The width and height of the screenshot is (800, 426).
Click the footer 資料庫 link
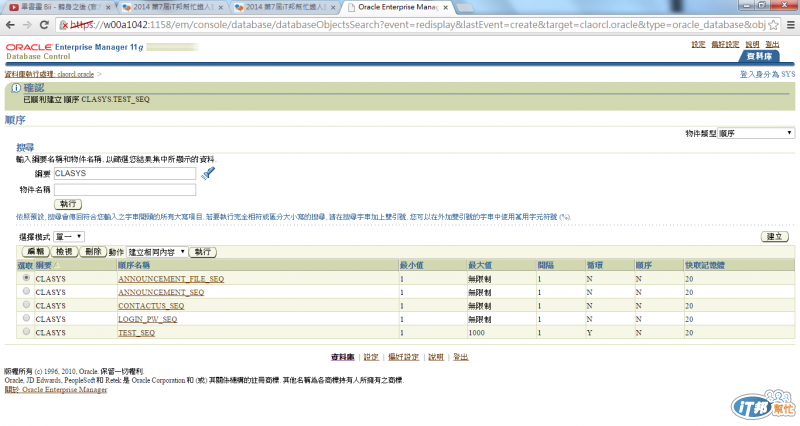coord(342,357)
